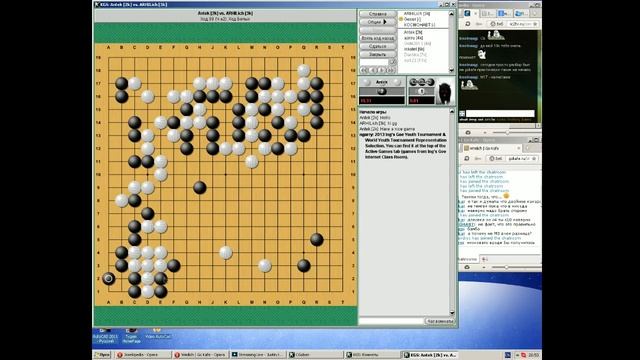Click the Antek player name panel
640x360 pixels.
coord(382,82)
